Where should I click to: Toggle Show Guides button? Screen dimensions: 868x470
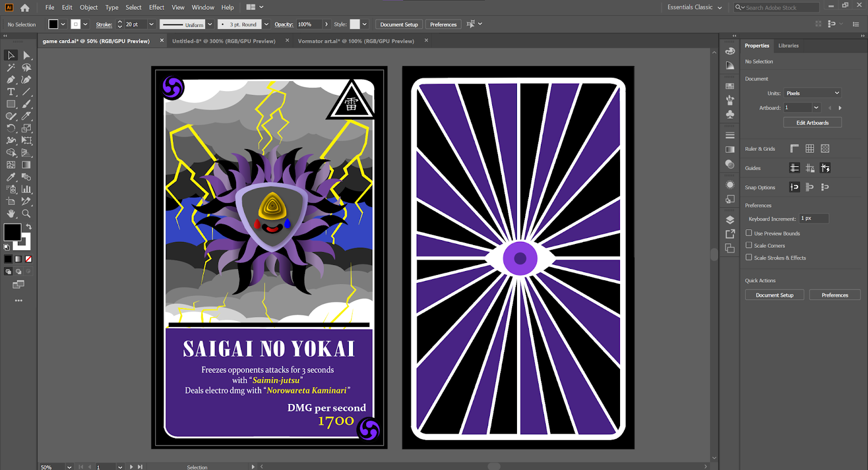(795, 168)
